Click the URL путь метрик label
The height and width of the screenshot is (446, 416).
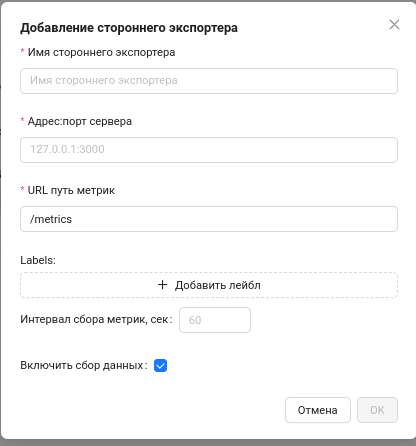pyautogui.click(x=71, y=190)
